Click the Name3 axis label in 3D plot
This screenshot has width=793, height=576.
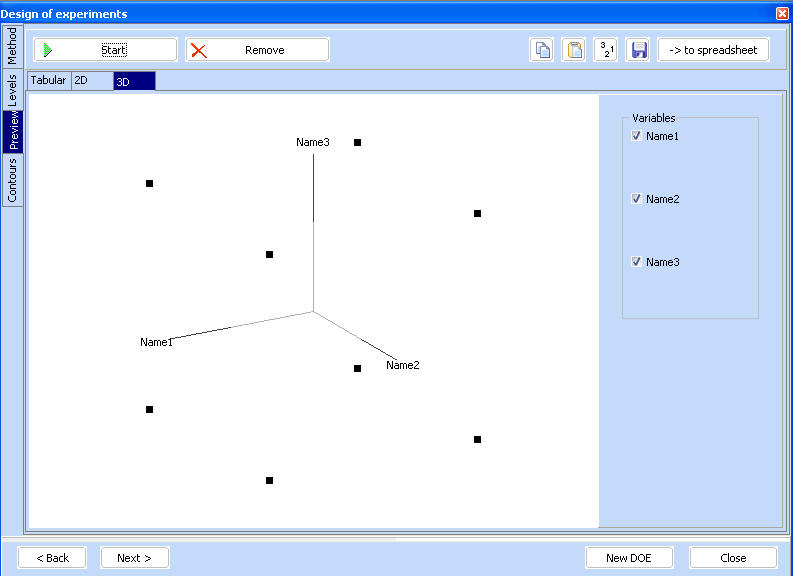[x=313, y=142]
